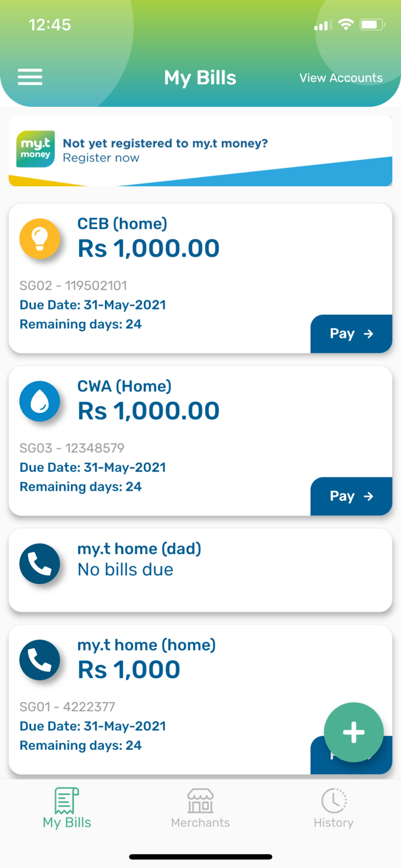Tap the CWA water drop icon
Viewport: 401px width, 868px height.
tap(40, 401)
